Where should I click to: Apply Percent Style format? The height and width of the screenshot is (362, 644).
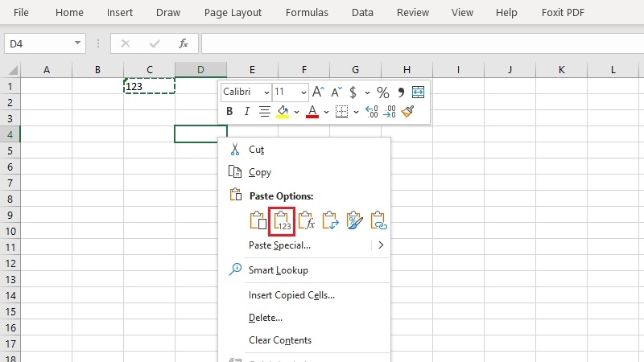(383, 92)
